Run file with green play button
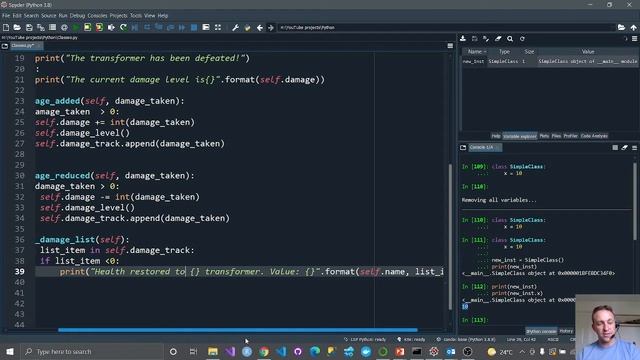 76,27
